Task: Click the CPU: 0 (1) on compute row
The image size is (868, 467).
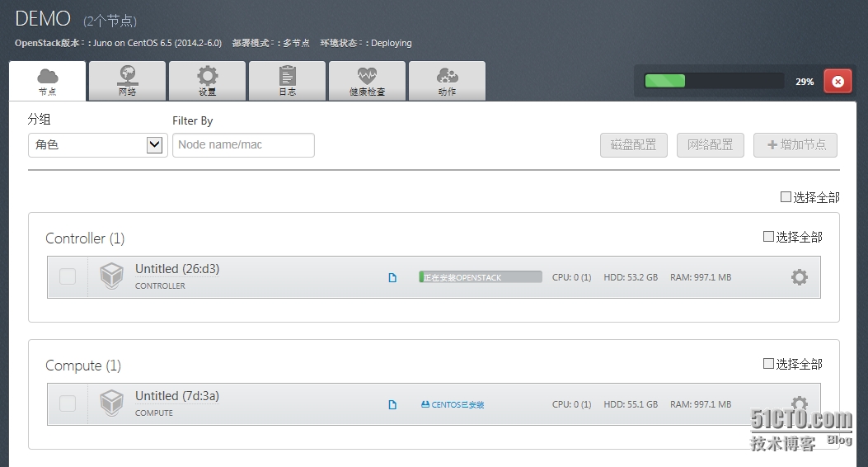Action: coord(571,404)
